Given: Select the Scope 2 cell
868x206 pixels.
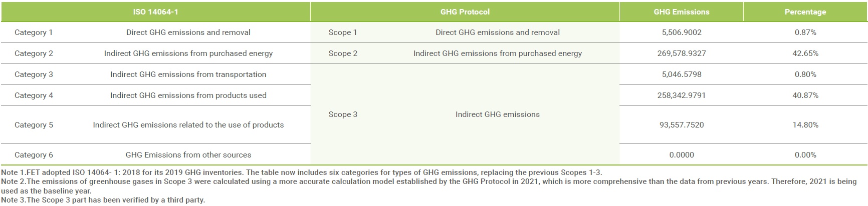Looking at the screenshot, I should click(343, 53).
